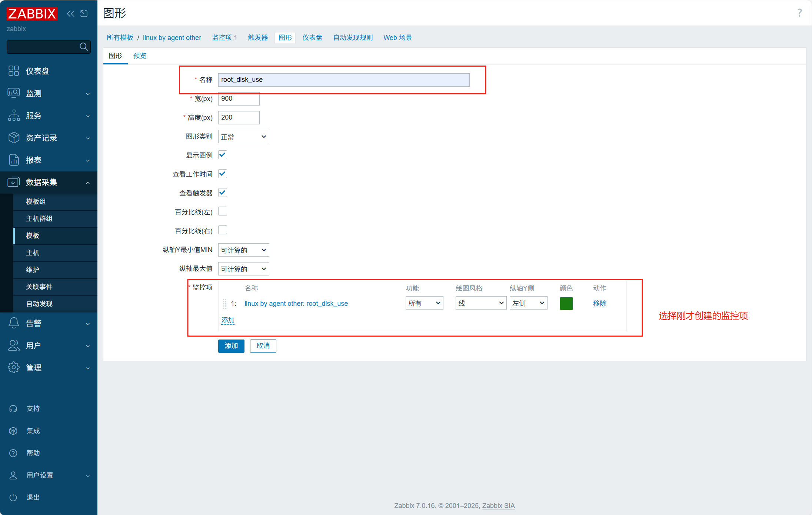
Task: Collapse the 数据采集 menu chevron
Action: [88, 183]
